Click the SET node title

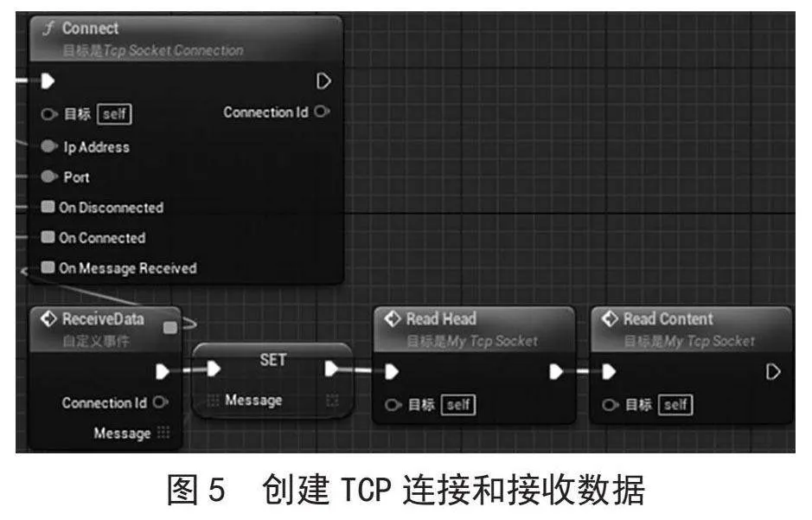(273, 359)
